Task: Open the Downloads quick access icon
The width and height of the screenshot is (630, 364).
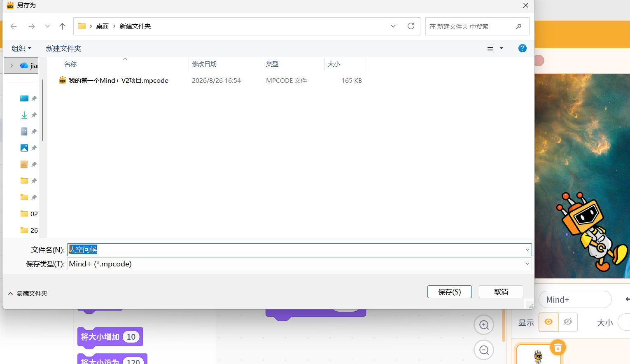Action: point(24,115)
